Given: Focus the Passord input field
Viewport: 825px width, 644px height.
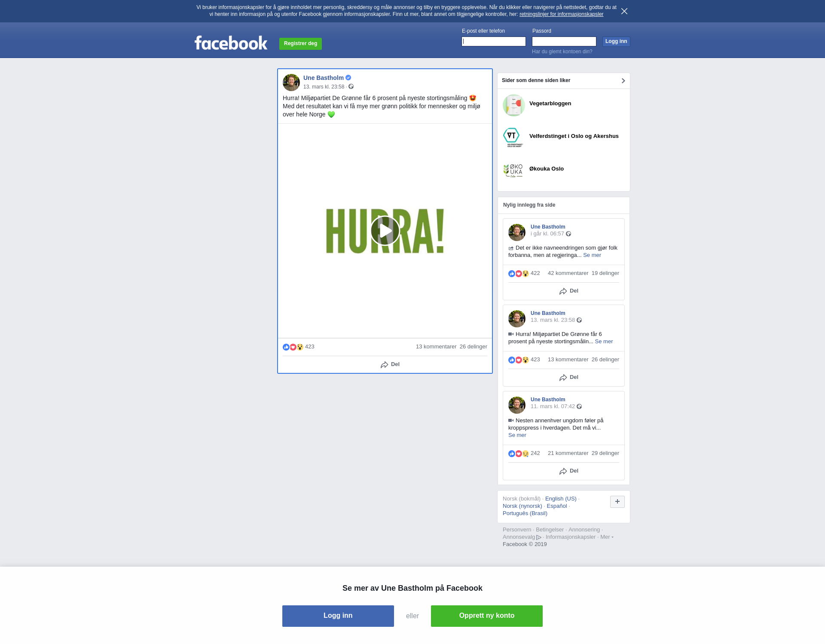Looking at the screenshot, I should coord(564,41).
